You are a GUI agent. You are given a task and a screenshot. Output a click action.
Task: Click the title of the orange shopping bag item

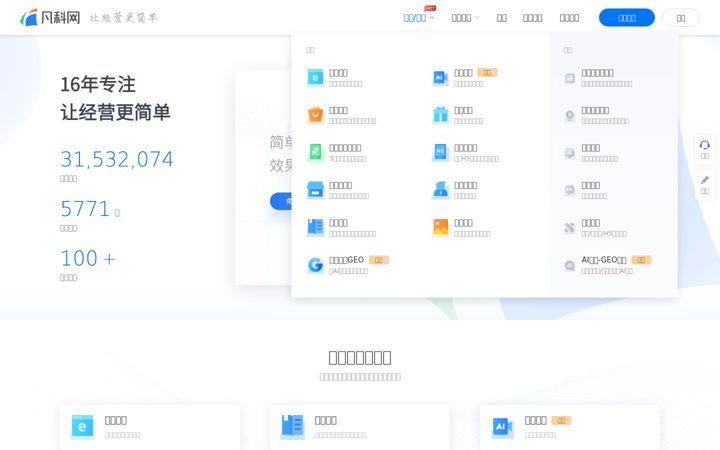click(338, 110)
